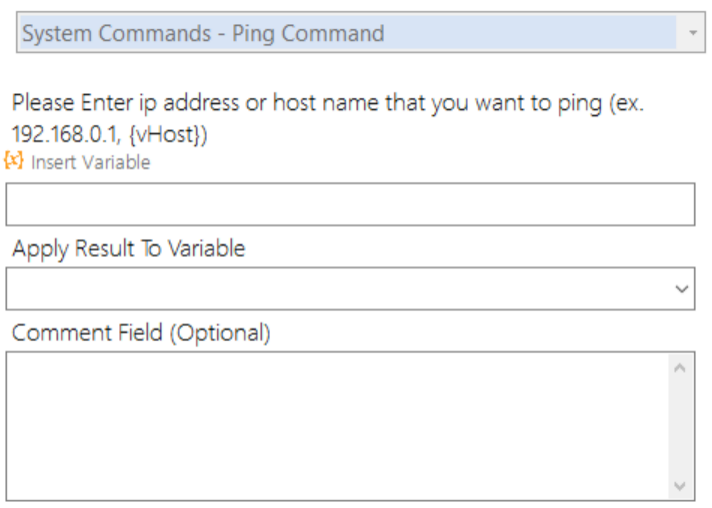
Task: Click the orange {x} variable icon
Action: [14, 161]
